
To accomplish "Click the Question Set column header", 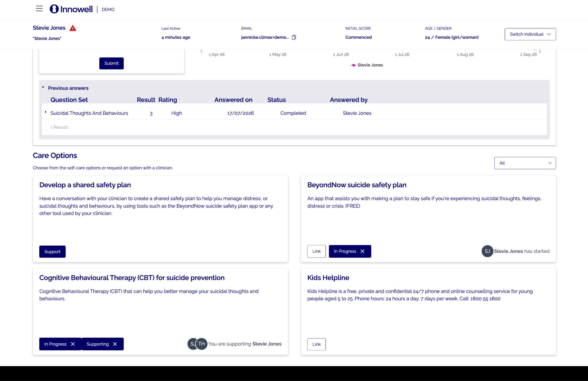I will point(69,100).
